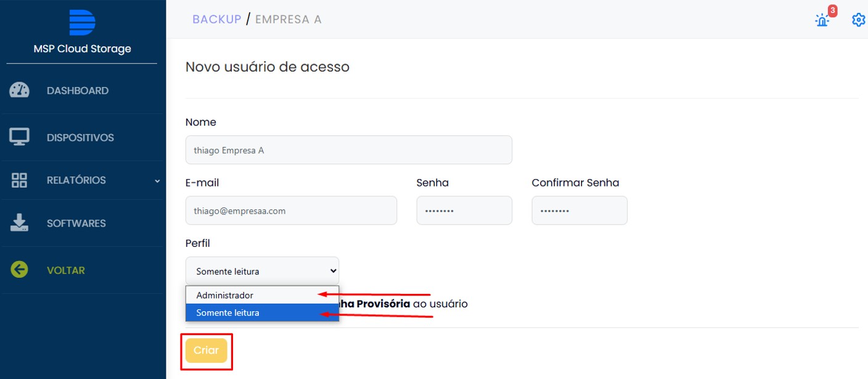Viewport: 868px width, 379px height.
Task: Click the Relatórios grid icon
Action: coord(19,180)
